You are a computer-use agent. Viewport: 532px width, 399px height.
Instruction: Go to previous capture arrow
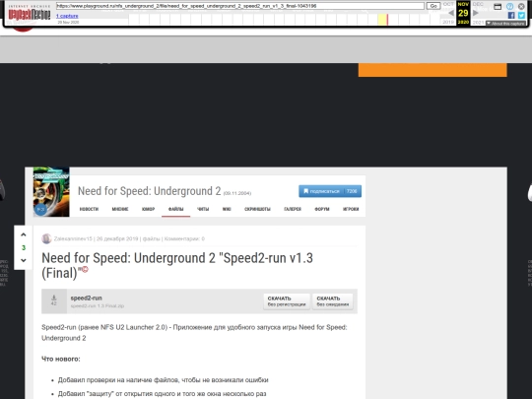point(451,13)
